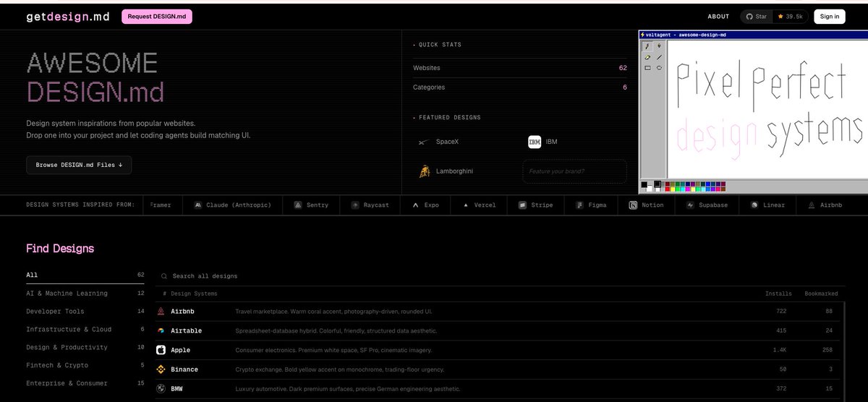Click the Stripe icon in ticker
The height and width of the screenshot is (402, 868).
[522, 205]
